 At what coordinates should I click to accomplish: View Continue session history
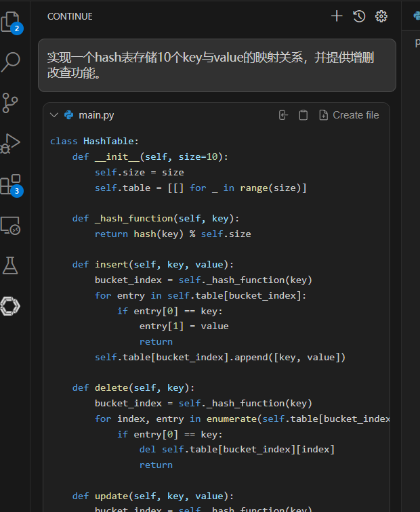(359, 16)
